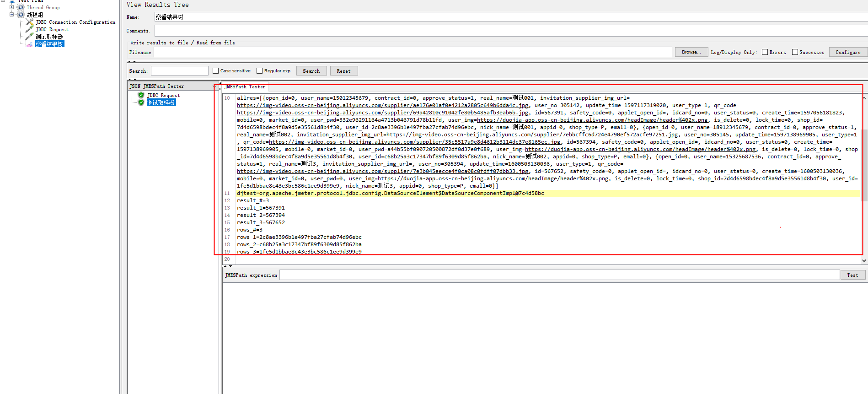Image resolution: width=868 pixels, height=394 pixels.
Task: Open supplier 35c5517a9e8d4612b3114dc37e8165ec.jpg link
Action: [x=415, y=142]
